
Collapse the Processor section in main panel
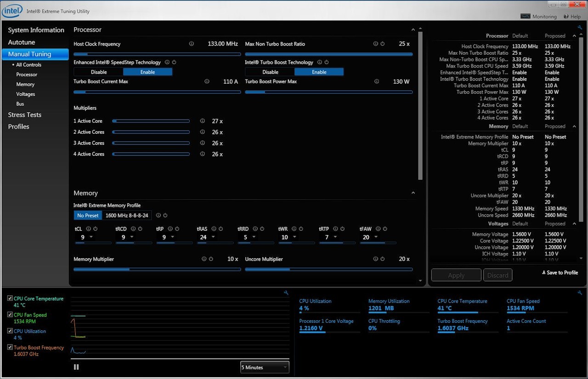tap(413, 29)
